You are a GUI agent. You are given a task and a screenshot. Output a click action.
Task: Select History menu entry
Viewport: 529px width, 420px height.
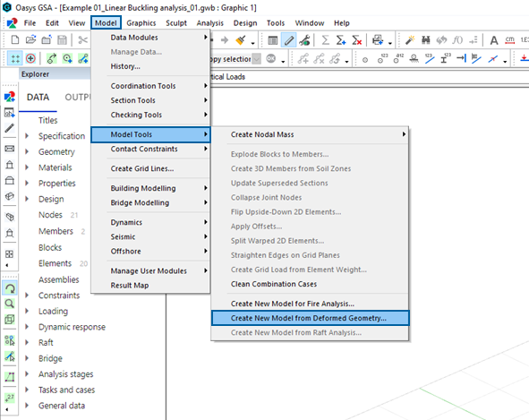150,66
